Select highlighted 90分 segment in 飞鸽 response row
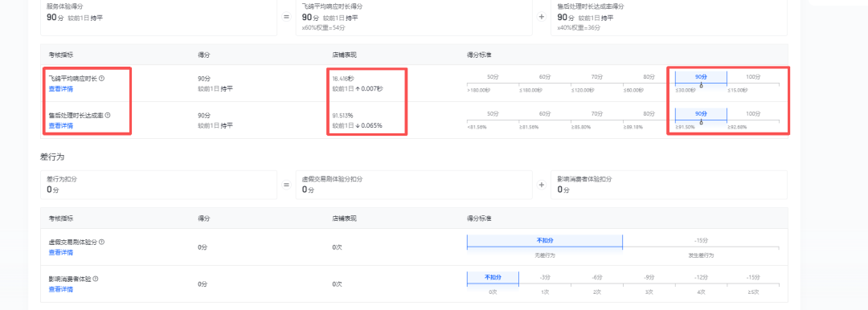Image resolution: width=868 pixels, height=310 pixels. (x=701, y=77)
